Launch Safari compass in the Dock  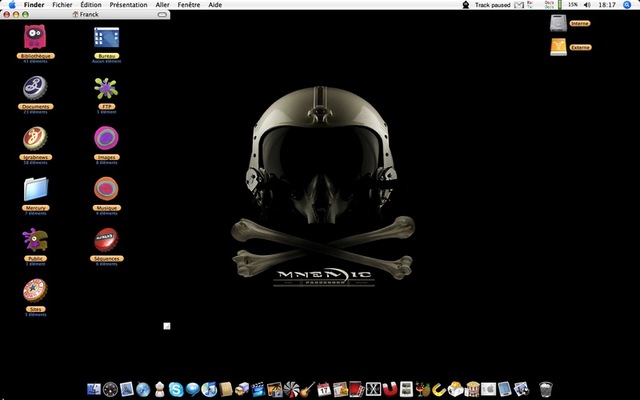143,389
